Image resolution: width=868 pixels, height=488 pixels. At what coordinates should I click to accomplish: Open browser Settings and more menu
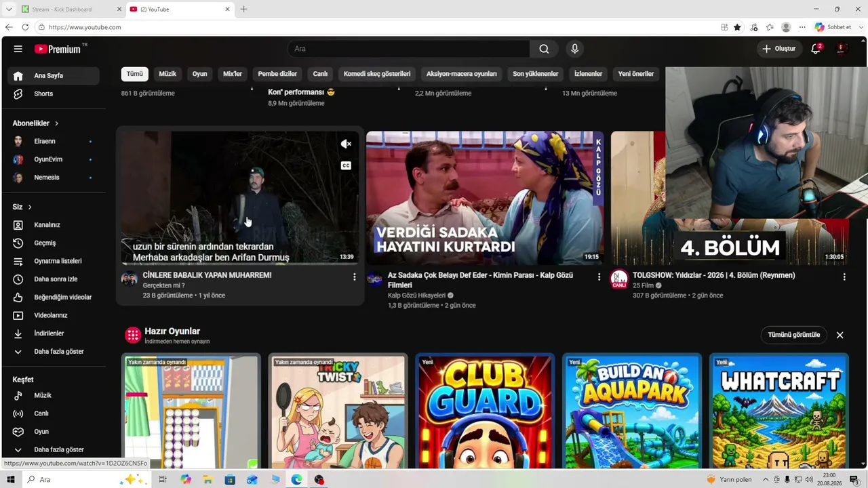[802, 27]
